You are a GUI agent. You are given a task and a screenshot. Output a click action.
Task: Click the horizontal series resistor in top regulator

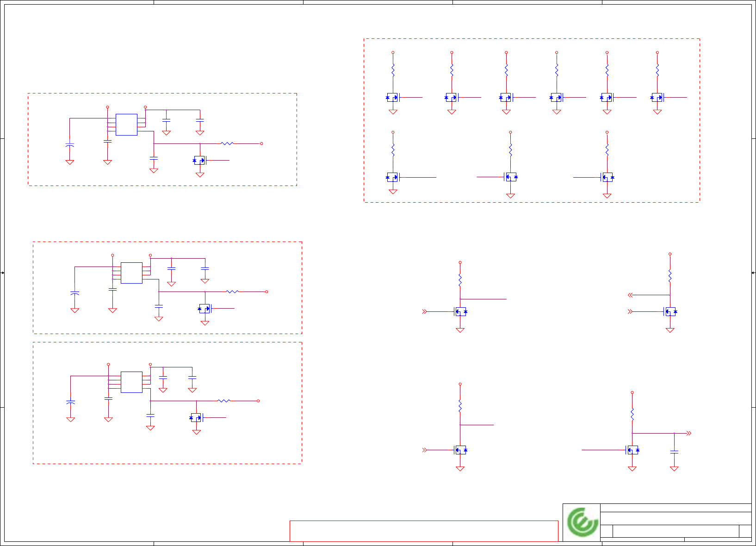[x=227, y=143]
